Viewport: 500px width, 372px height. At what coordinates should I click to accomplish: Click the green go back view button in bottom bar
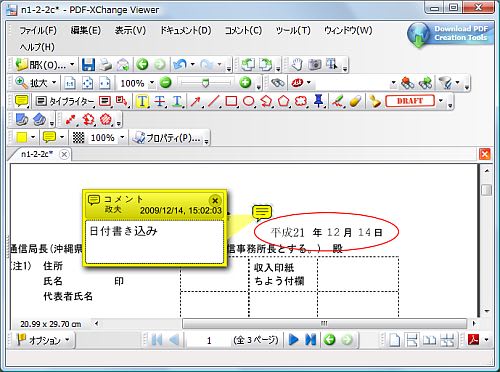click(330, 340)
